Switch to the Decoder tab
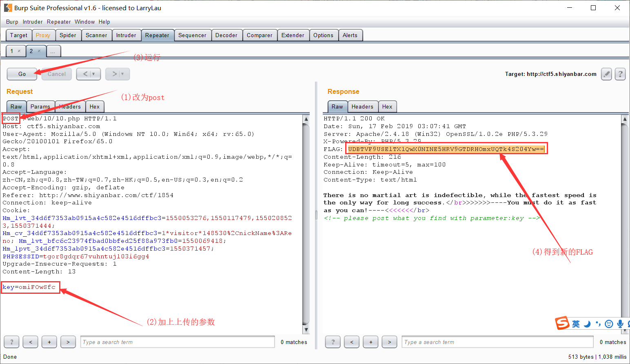Screen dimensions: 630x364 pyautogui.click(x=226, y=35)
